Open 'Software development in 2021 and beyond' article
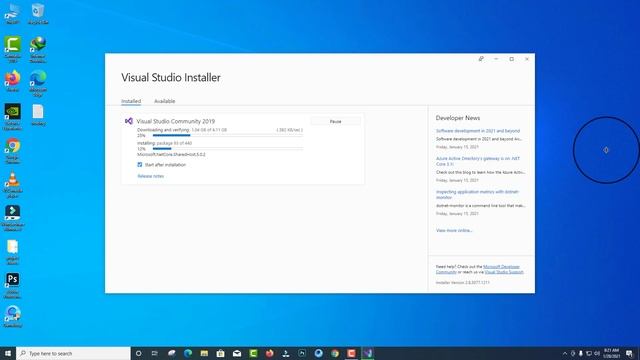This screenshot has height=360, width=640. pyautogui.click(x=478, y=131)
